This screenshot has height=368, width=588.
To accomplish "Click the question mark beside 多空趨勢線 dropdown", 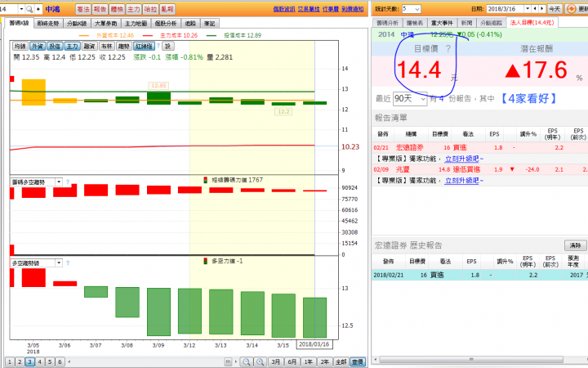I will pyautogui.click(x=68, y=263).
